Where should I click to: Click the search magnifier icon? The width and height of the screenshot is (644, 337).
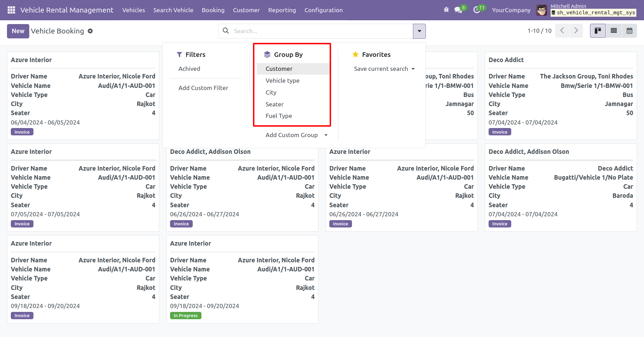pos(226,31)
